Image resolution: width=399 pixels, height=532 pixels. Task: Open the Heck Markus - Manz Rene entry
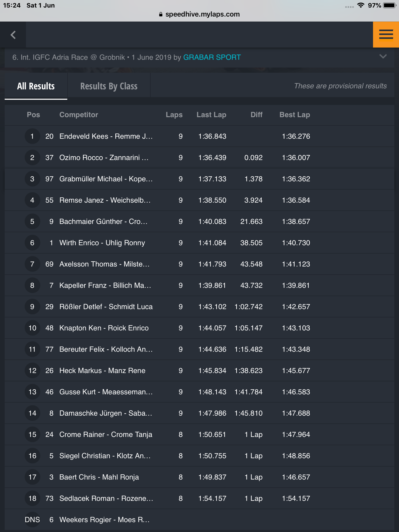(x=199, y=371)
